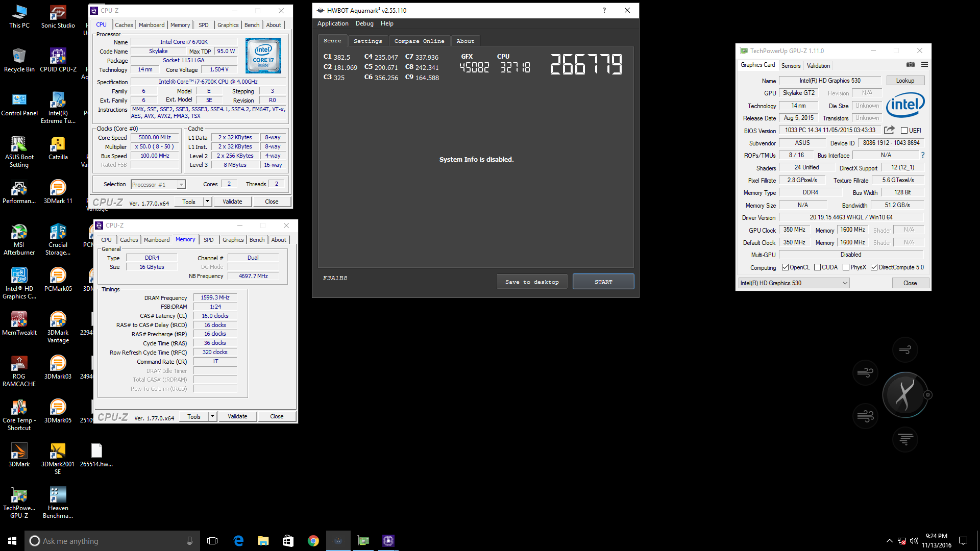Open the Debug menu in Aquamark
This screenshot has height=551, width=980.
coord(364,23)
